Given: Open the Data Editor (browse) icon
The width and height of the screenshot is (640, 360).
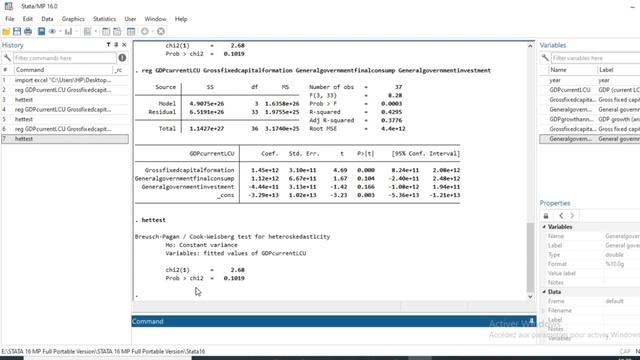Looking at the screenshot, I should point(117,31).
